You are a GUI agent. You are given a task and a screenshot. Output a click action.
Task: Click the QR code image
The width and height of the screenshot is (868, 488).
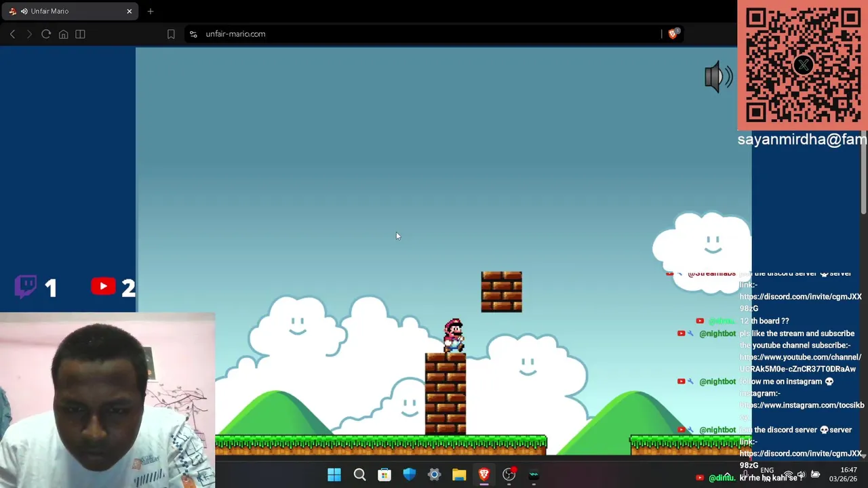[x=803, y=64]
